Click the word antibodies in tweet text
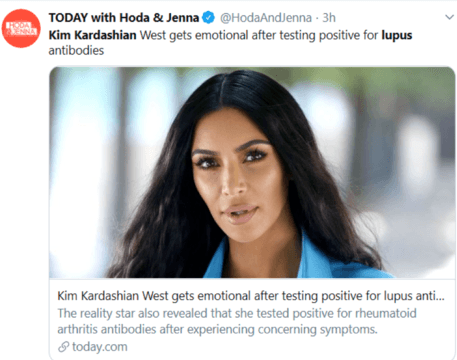The image size is (457, 360). click(76, 51)
